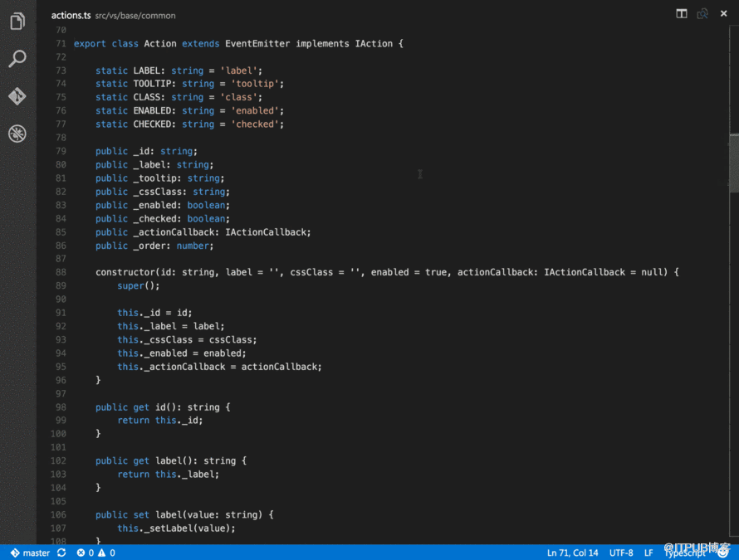Click line number 88 in the gutter
This screenshot has width=739, height=560.
[x=61, y=272]
